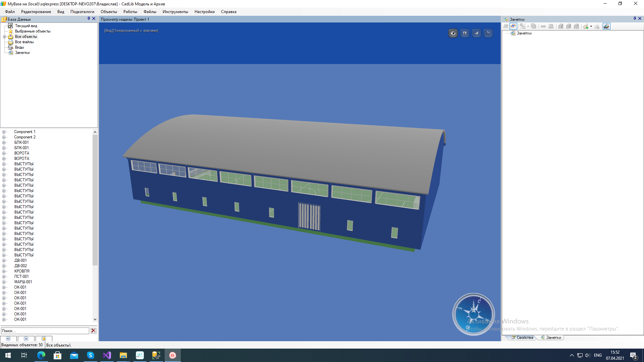The image size is (644, 362).
Task: Click the double left arrow button
Action: click(x=8, y=339)
